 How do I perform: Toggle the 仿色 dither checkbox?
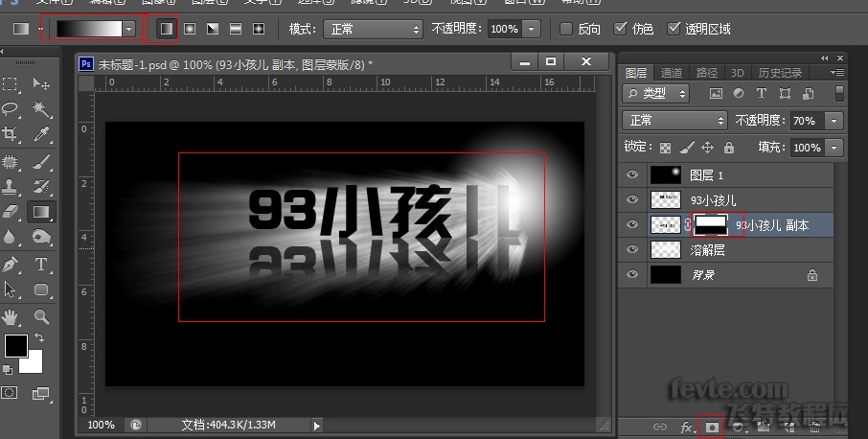[621, 29]
